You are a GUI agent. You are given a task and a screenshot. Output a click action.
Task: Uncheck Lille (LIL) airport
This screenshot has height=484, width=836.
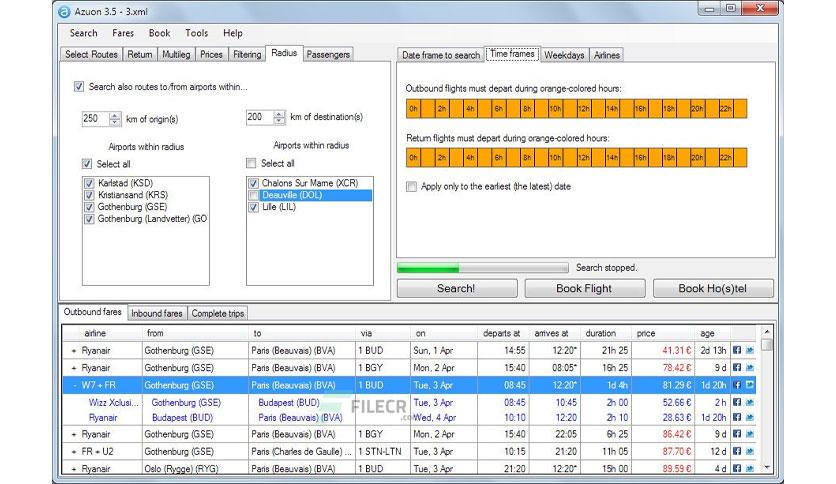253,207
